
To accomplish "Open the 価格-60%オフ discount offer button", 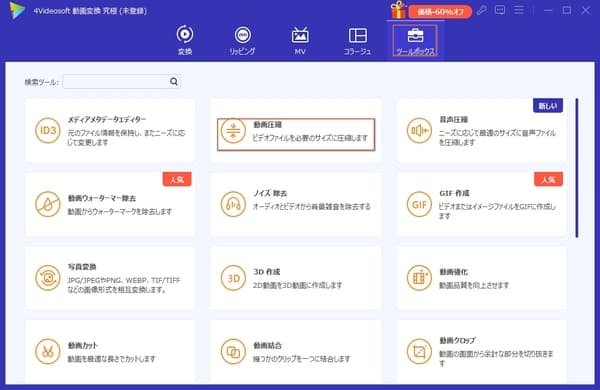I will (440, 12).
